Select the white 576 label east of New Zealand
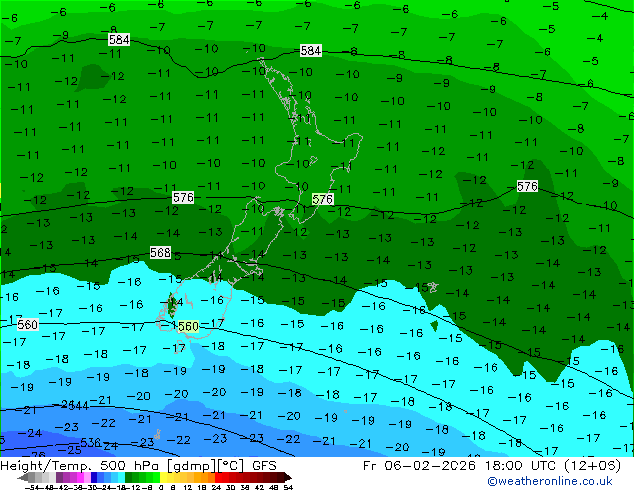Viewport: 634px width, 490px height. pos(527,186)
